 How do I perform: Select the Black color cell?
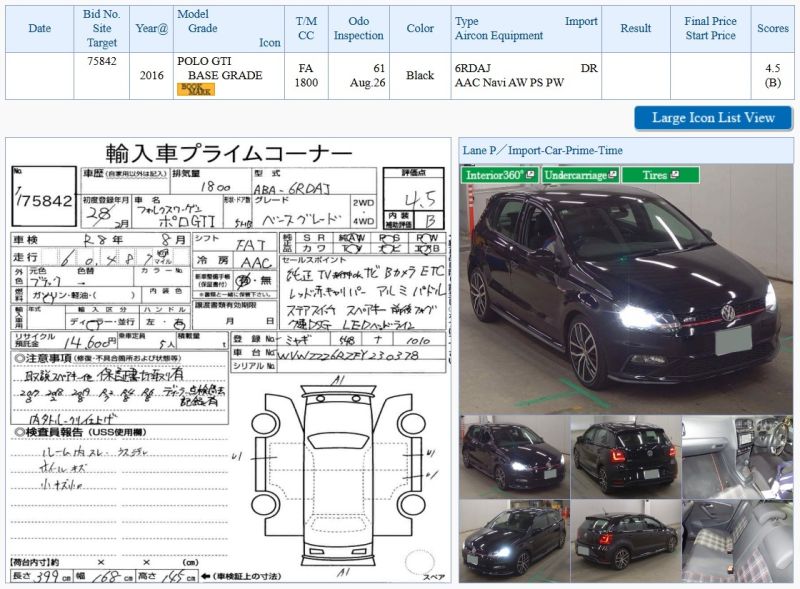point(420,76)
